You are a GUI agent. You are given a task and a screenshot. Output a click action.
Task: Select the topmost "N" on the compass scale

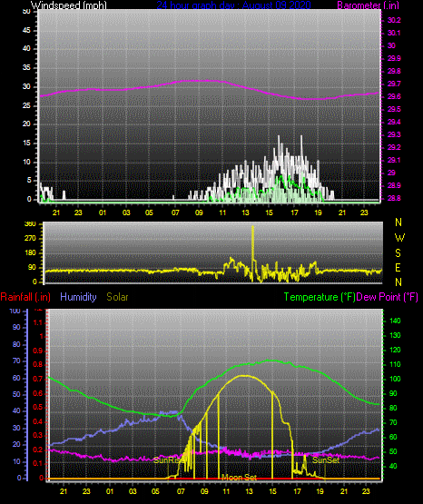tap(398, 222)
